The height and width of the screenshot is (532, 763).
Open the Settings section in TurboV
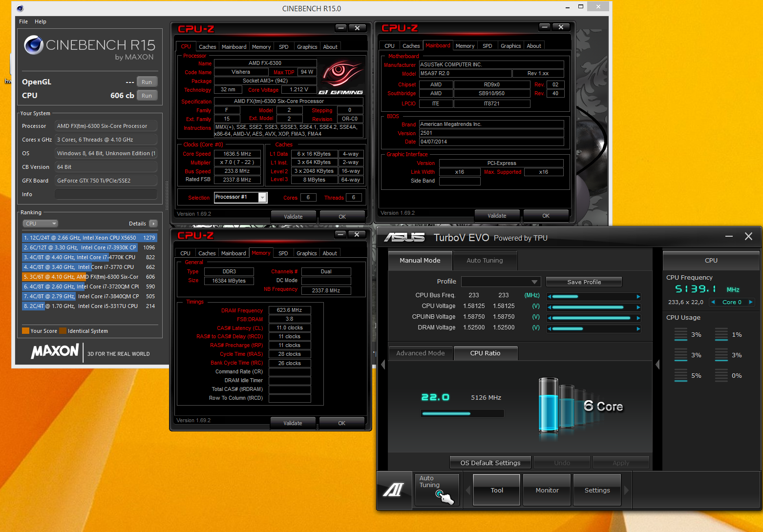pos(597,490)
